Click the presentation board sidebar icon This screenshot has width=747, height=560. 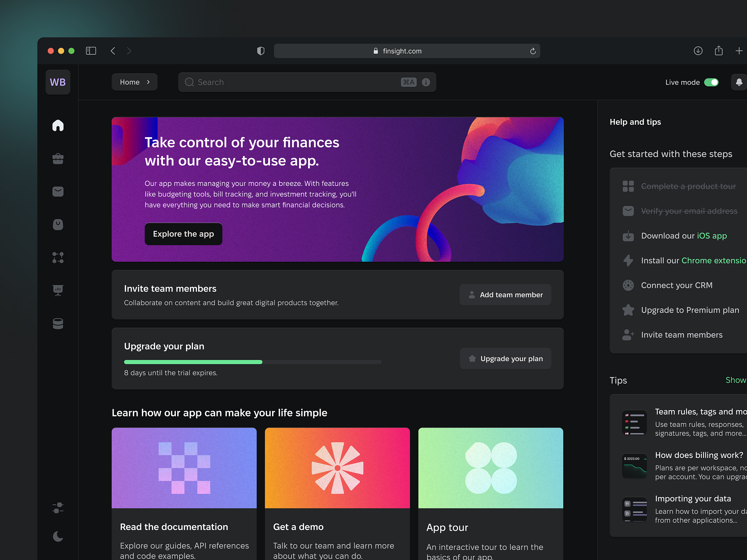pyautogui.click(x=58, y=290)
